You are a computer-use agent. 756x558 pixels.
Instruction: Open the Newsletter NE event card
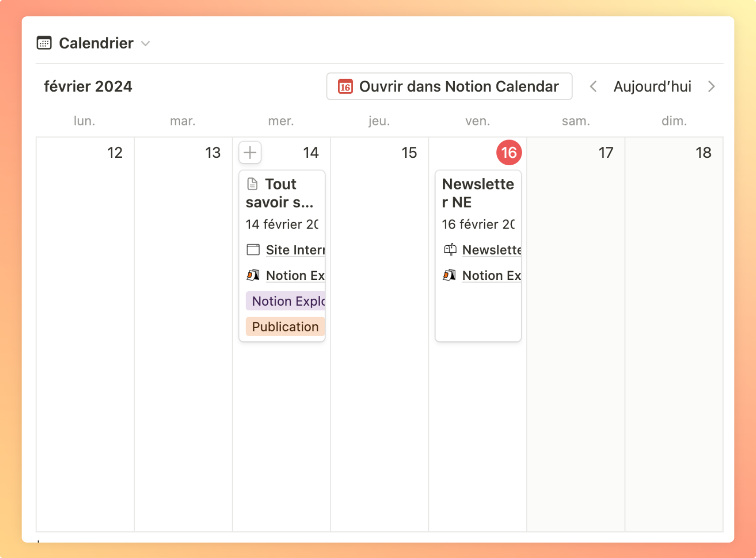pyautogui.click(x=478, y=193)
